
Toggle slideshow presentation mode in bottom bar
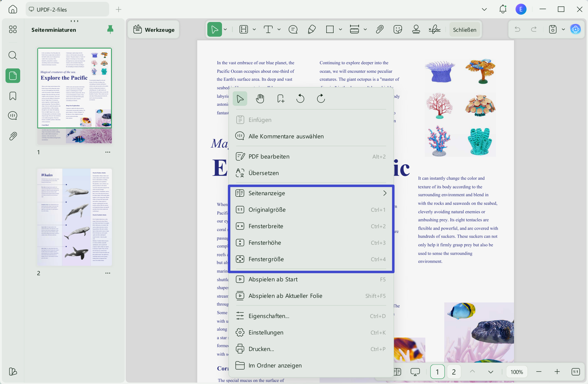[415, 372]
